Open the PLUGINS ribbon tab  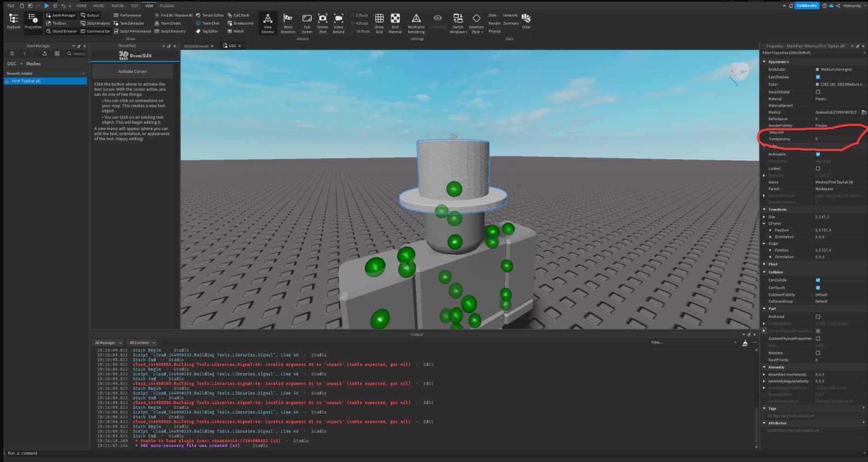tap(167, 5)
